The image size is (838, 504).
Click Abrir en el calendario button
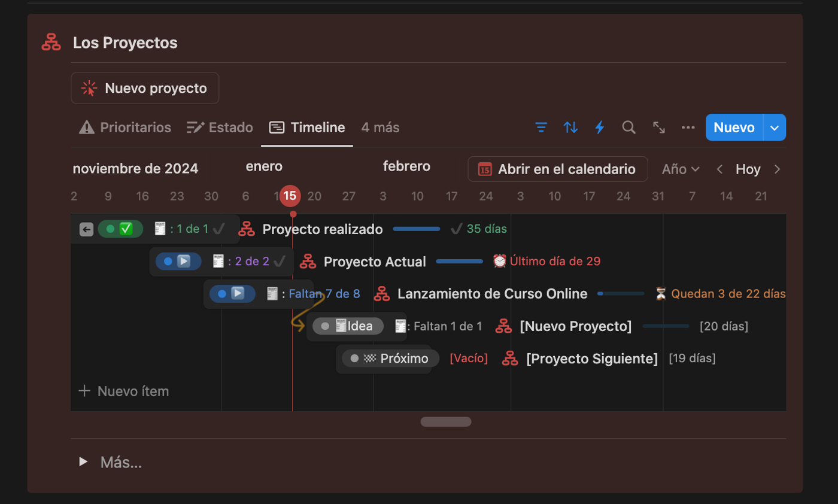point(558,169)
